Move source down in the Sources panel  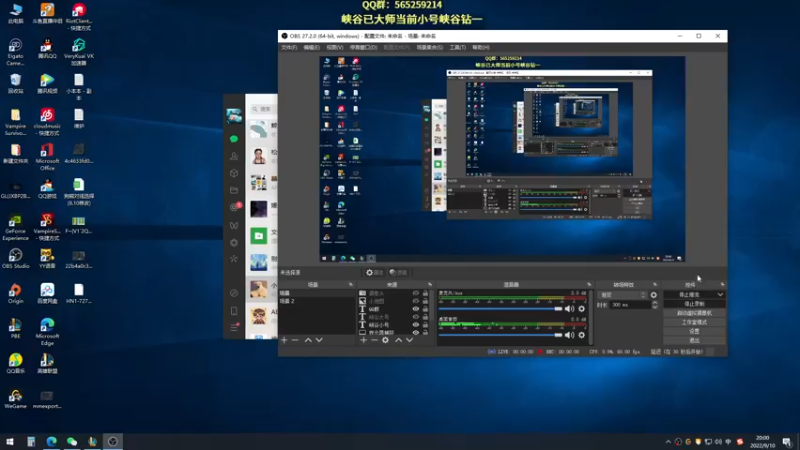[409, 340]
